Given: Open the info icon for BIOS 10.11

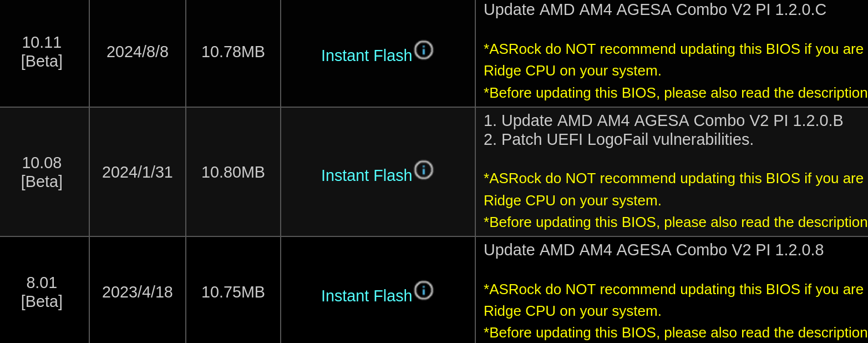Looking at the screenshot, I should coord(423,50).
